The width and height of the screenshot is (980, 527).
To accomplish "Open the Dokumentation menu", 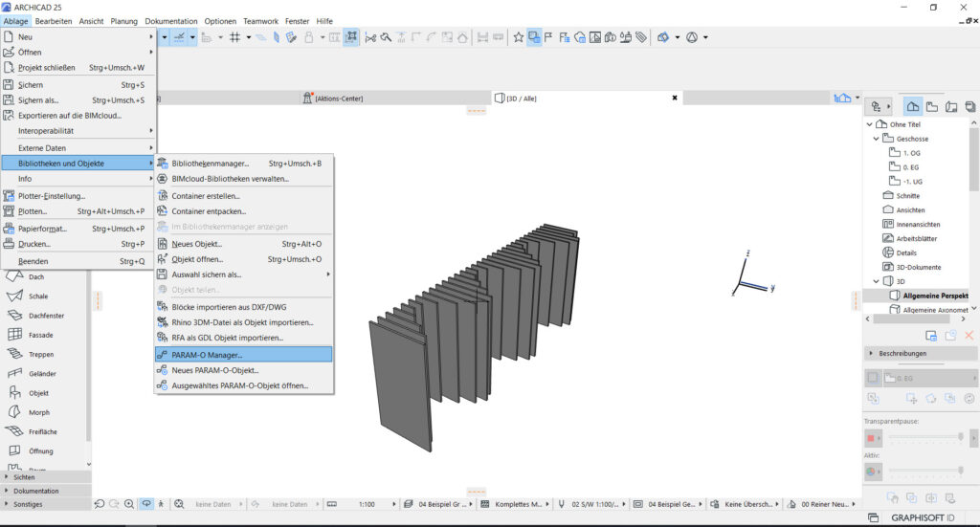I will pyautogui.click(x=171, y=21).
